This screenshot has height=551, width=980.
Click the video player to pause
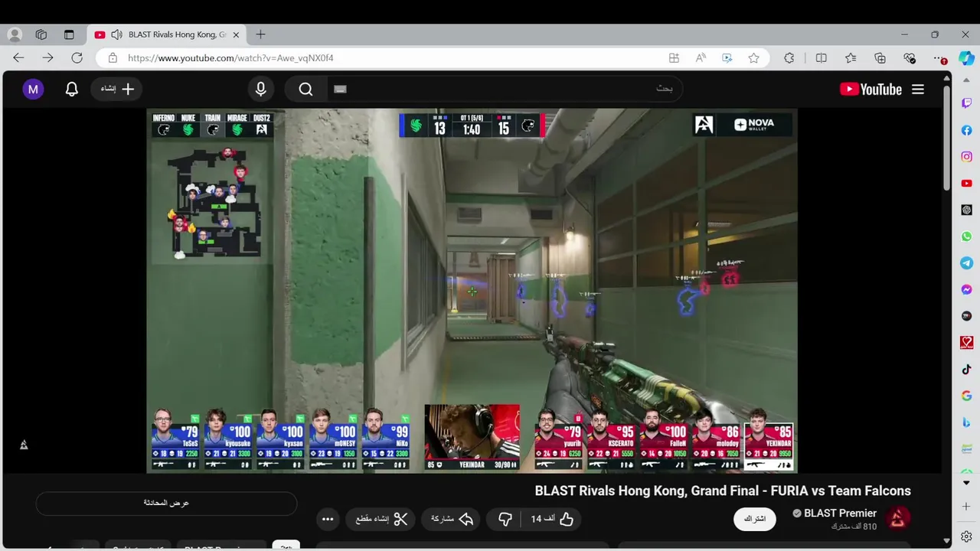click(472, 290)
